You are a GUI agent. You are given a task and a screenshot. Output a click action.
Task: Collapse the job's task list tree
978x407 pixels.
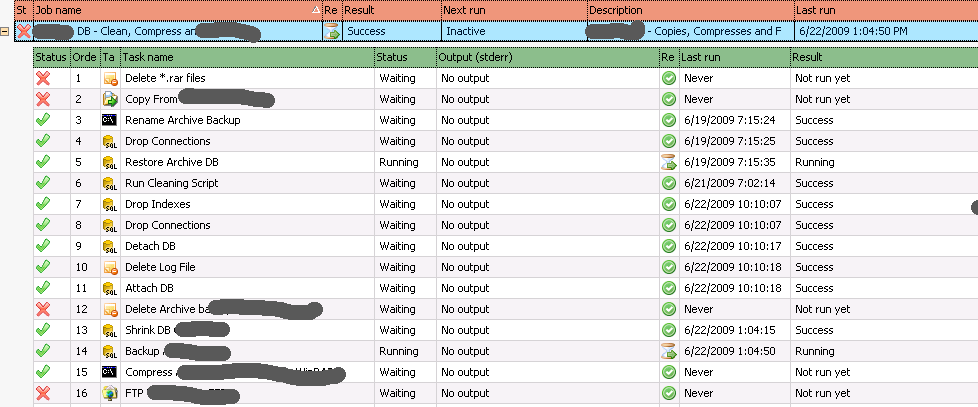pos(7,32)
